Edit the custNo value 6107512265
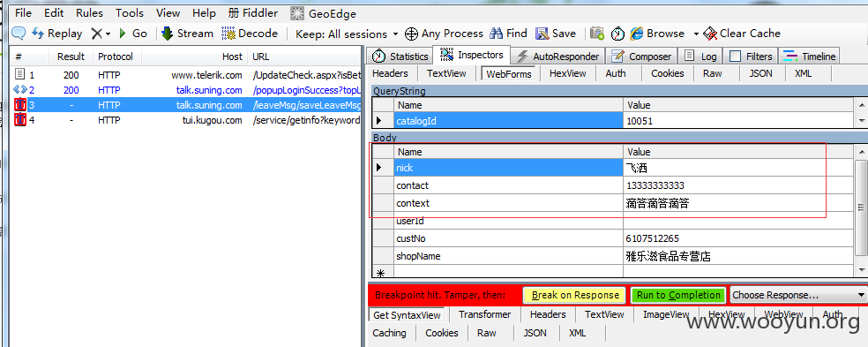This screenshot has height=347, width=868. point(738,238)
